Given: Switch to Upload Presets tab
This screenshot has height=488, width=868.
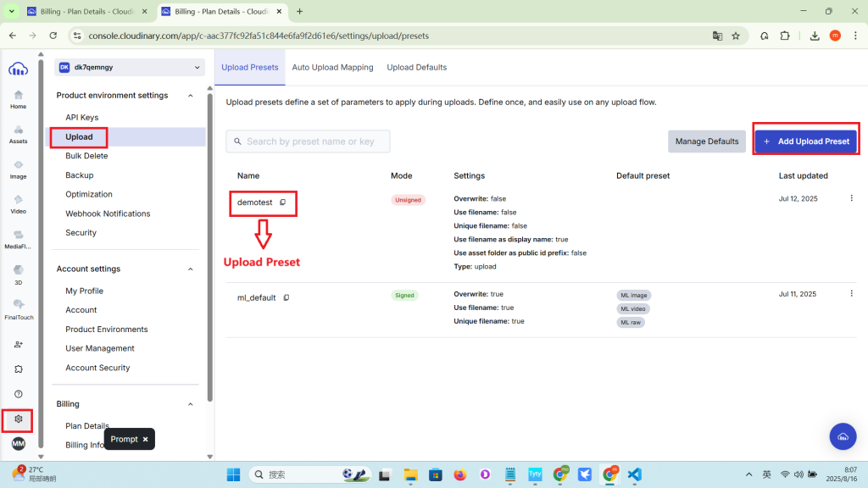Looking at the screenshot, I should click(x=250, y=67).
